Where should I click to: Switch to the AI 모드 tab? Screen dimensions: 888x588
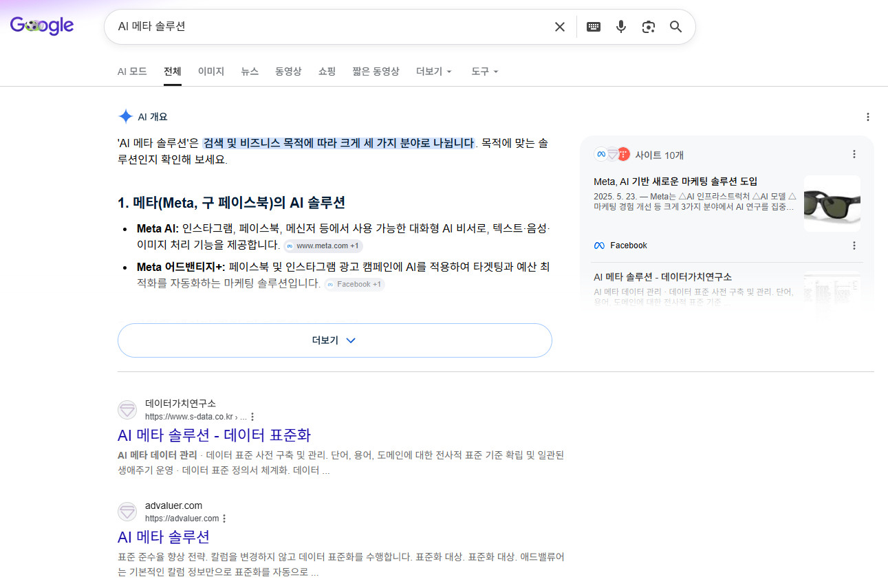point(132,72)
